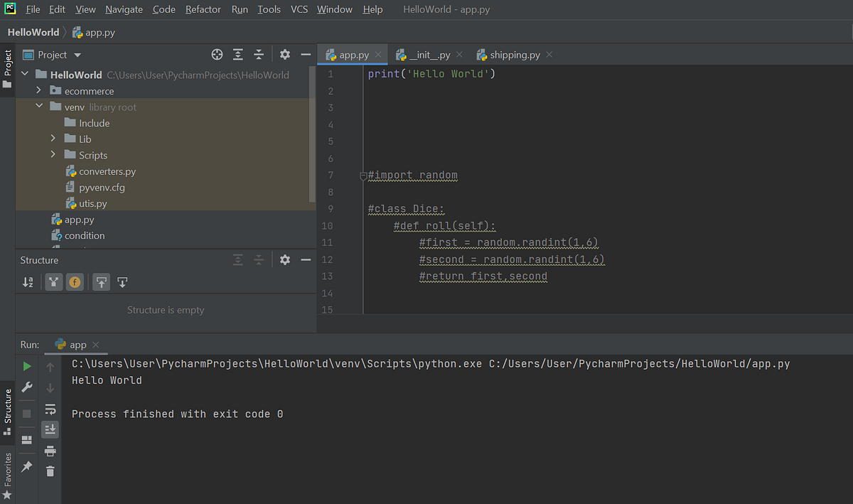Expand the ecommerce folder

click(39, 90)
